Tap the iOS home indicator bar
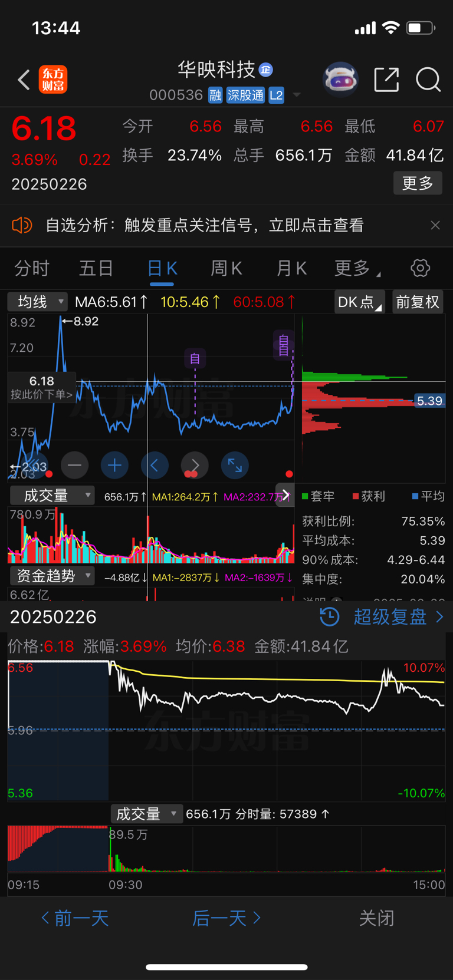The width and height of the screenshot is (453, 980). (x=226, y=967)
